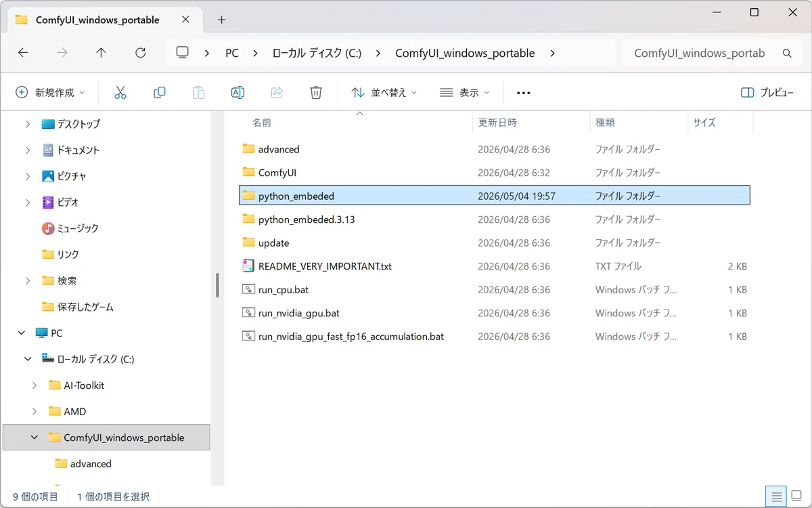
Task: Expand the ドキュメント tree node
Action: click(28, 150)
